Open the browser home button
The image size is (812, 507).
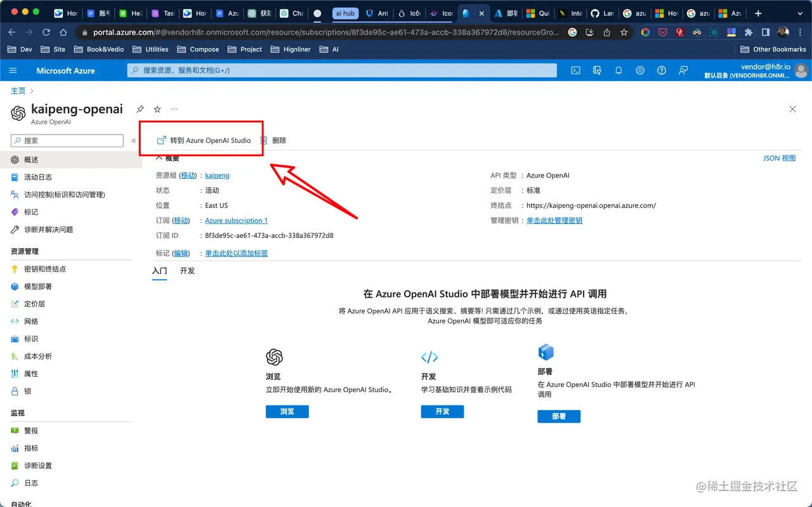tap(63, 32)
